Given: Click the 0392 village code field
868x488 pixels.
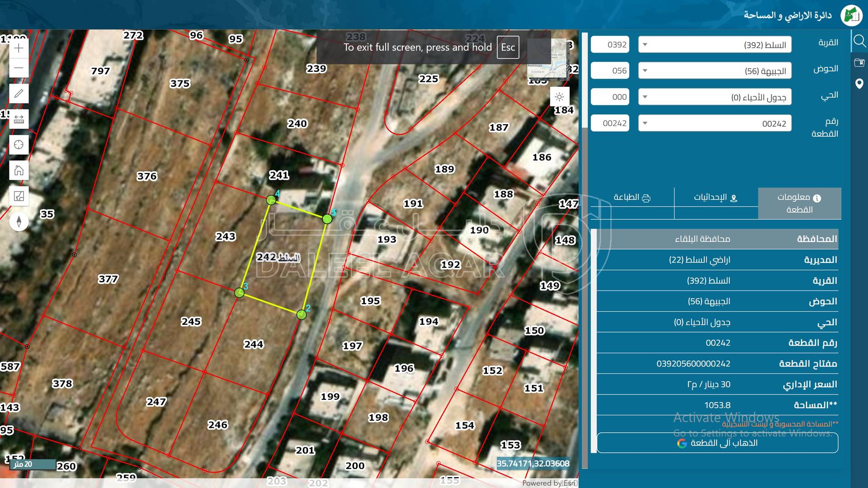Looking at the screenshot, I should 610,45.
